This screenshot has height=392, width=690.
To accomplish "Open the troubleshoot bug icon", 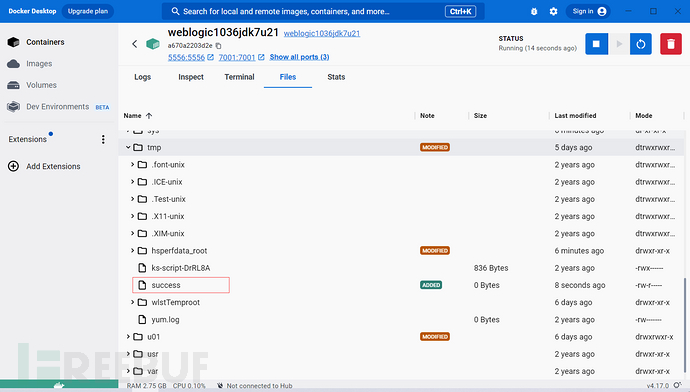I will [534, 11].
